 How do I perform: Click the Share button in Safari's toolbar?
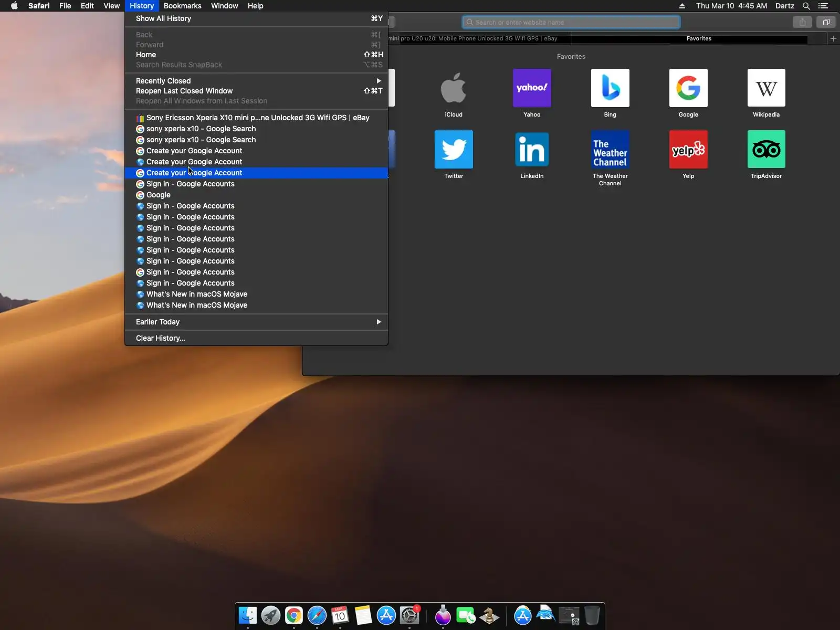(802, 22)
